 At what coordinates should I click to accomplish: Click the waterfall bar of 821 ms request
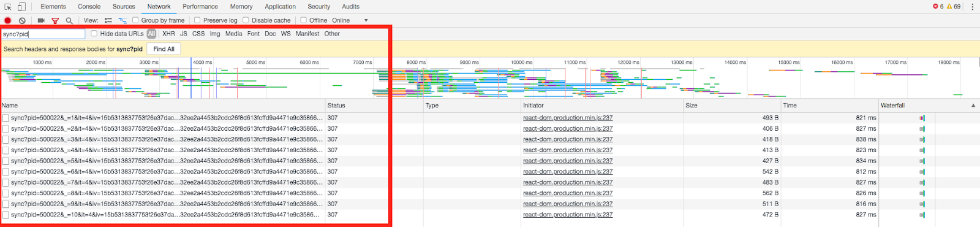tap(922, 118)
